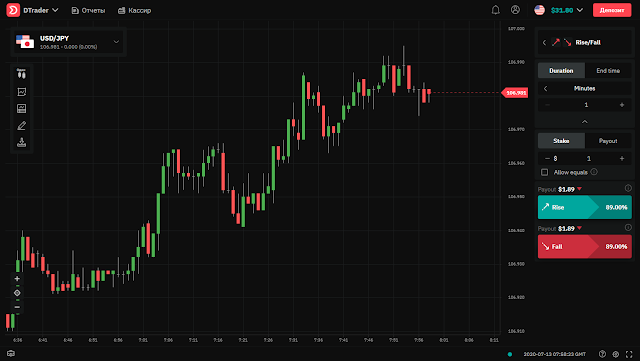640x361 pixels.
Task: Open the drawing tools pencil icon
Action: click(22, 126)
